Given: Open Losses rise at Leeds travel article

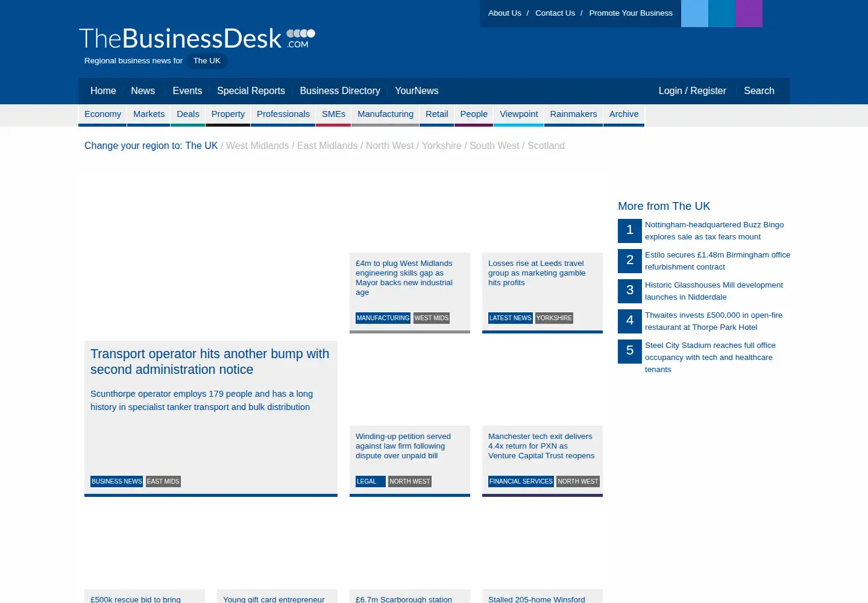Looking at the screenshot, I should (x=536, y=273).
